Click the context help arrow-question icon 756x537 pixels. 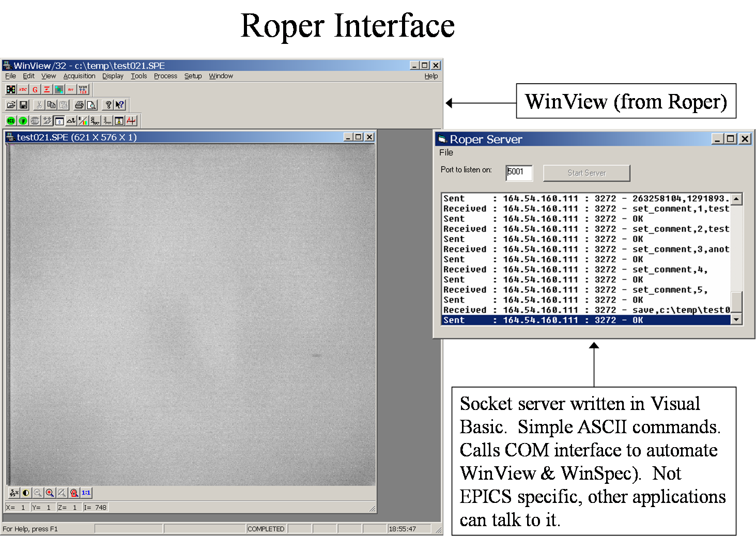click(120, 105)
